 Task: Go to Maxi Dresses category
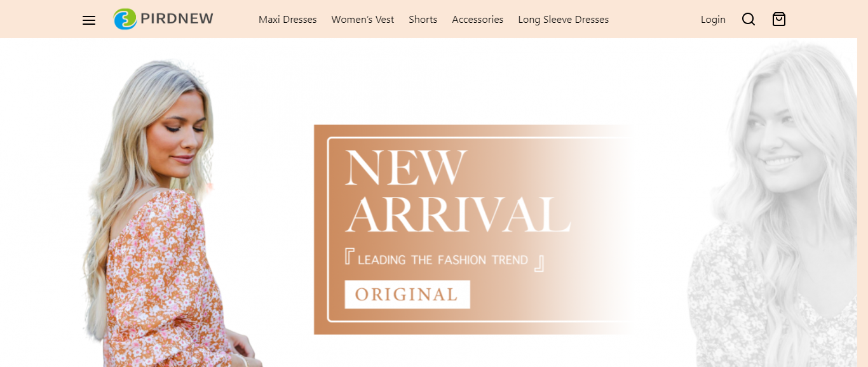[288, 20]
